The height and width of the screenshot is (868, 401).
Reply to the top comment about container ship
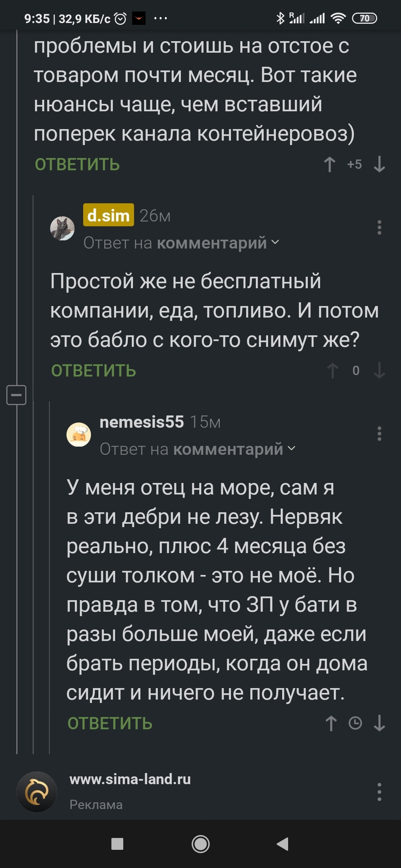(77, 164)
